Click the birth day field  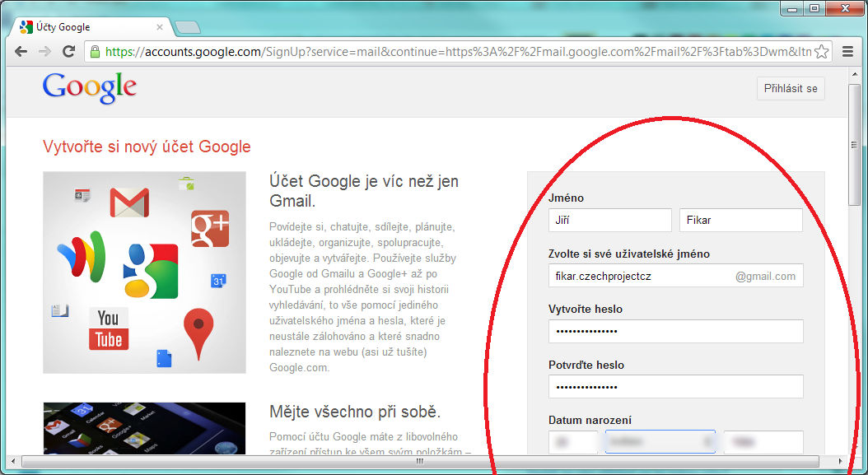(x=573, y=442)
